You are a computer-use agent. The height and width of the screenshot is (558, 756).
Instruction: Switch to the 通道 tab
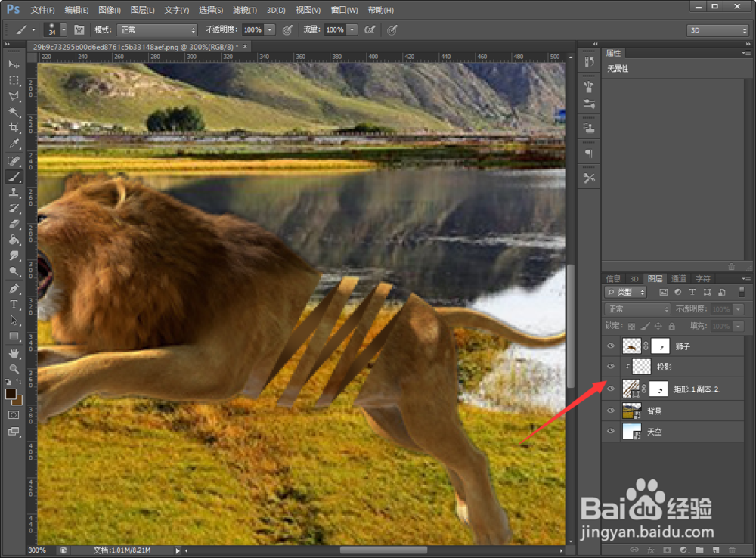(x=678, y=279)
